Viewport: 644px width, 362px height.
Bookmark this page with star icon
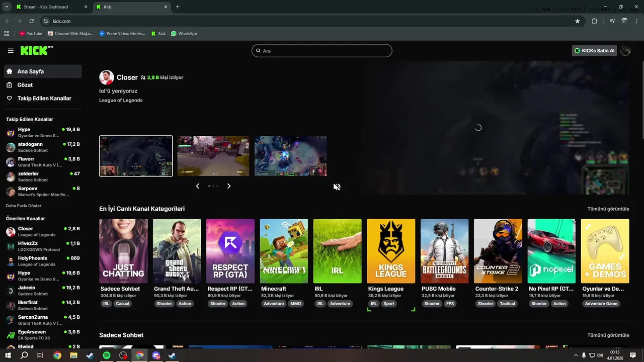pyautogui.click(x=578, y=21)
